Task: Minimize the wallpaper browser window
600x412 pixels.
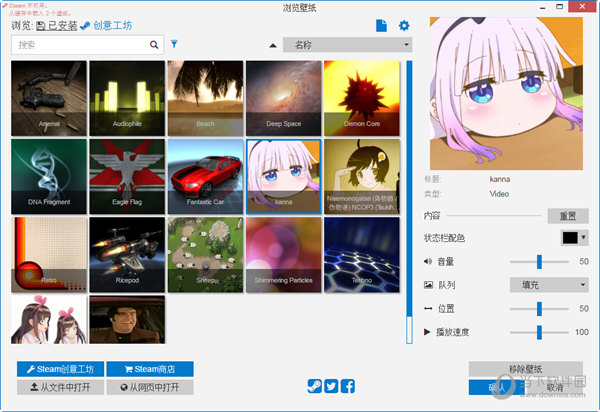Action: pos(543,7)
